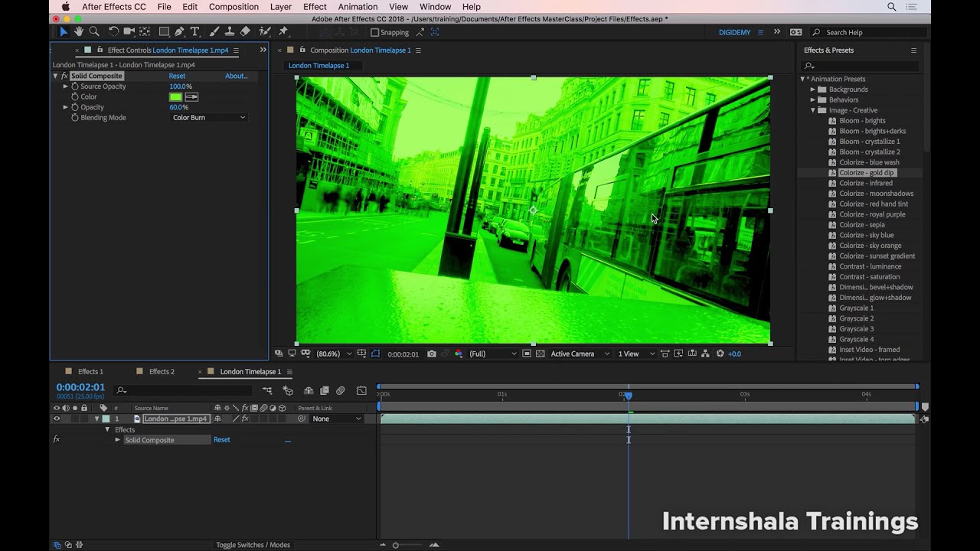
Task: Select the Unified Camera tool
Action: tap(129, 31)
